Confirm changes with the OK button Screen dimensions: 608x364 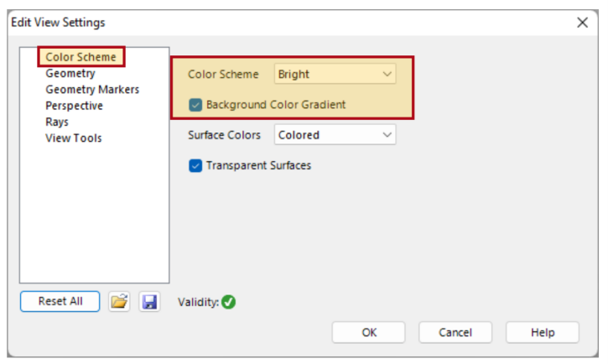point(369,332)
